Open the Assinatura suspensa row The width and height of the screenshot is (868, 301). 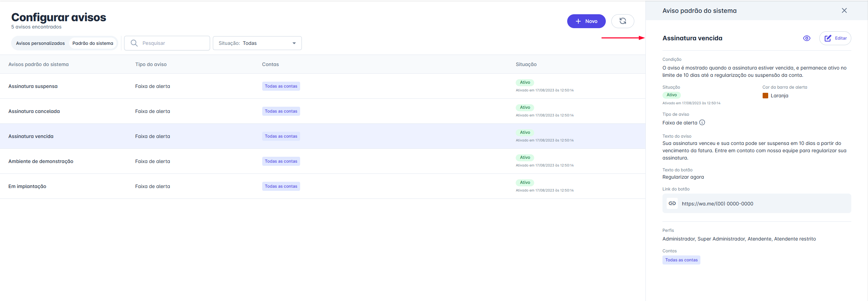pyautogui.click(x=33, y=86)
